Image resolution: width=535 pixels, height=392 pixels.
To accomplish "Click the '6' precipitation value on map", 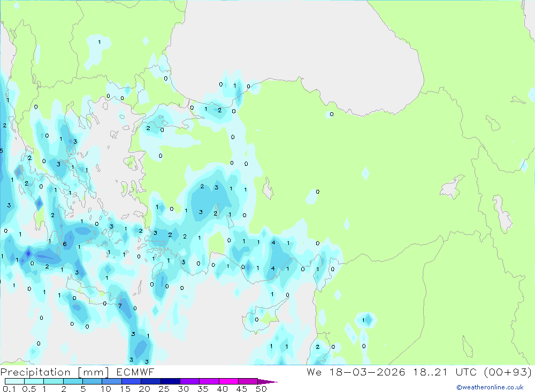I will click(65, 244).
